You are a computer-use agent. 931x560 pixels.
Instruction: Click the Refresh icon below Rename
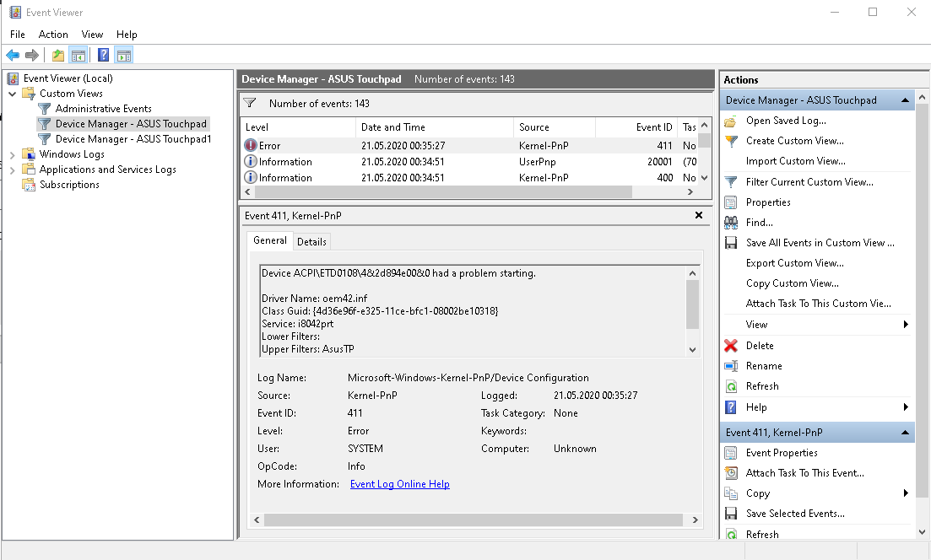tap(731, 386)
